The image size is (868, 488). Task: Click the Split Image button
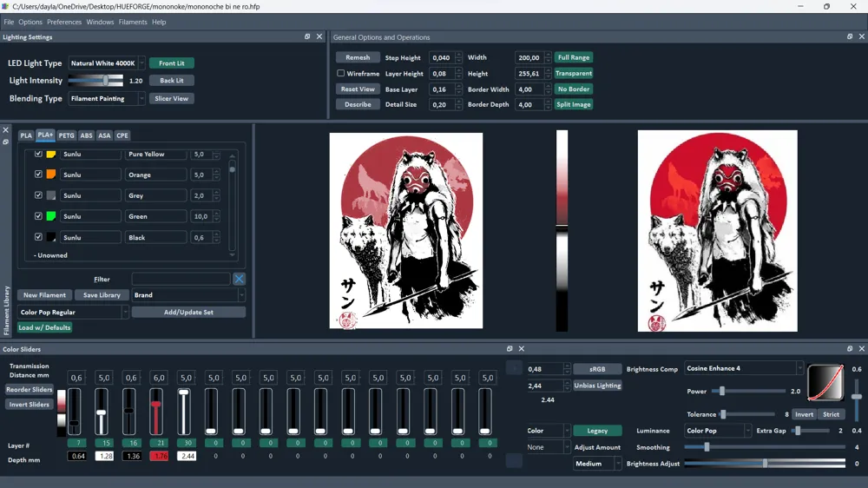(x=574, y=104)
